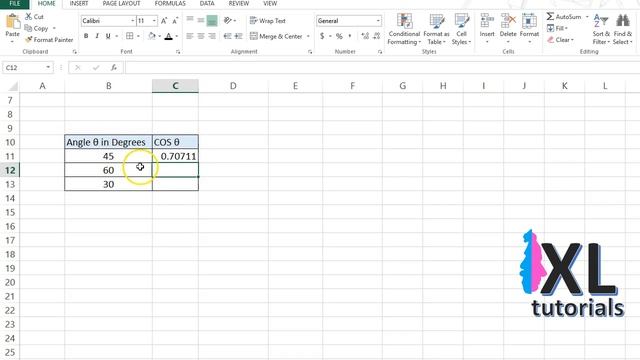Image resolution: width=640 pixels, height=360 pixels.
Task: Decrease font size with shrink-font icon
Action: click(x=175, y=21)
